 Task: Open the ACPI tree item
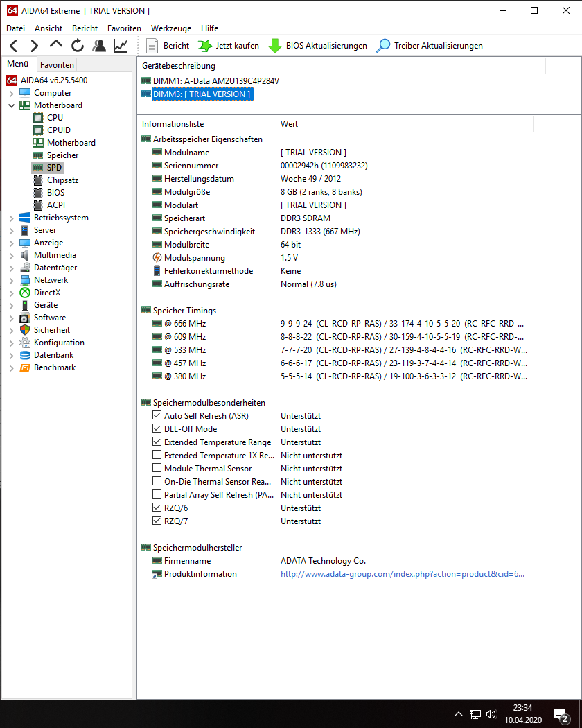pyautogui.click(x=55, y=205)
